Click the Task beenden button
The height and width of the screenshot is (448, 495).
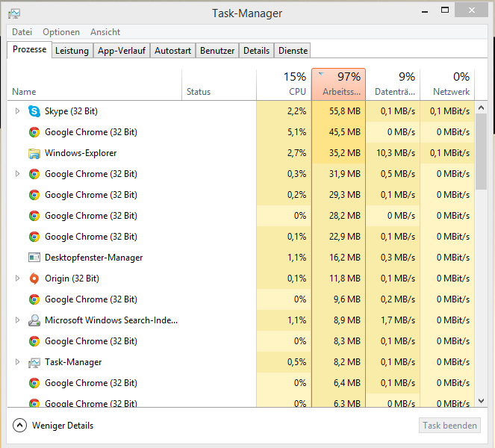pyautogui.click(x=449, y=426)
